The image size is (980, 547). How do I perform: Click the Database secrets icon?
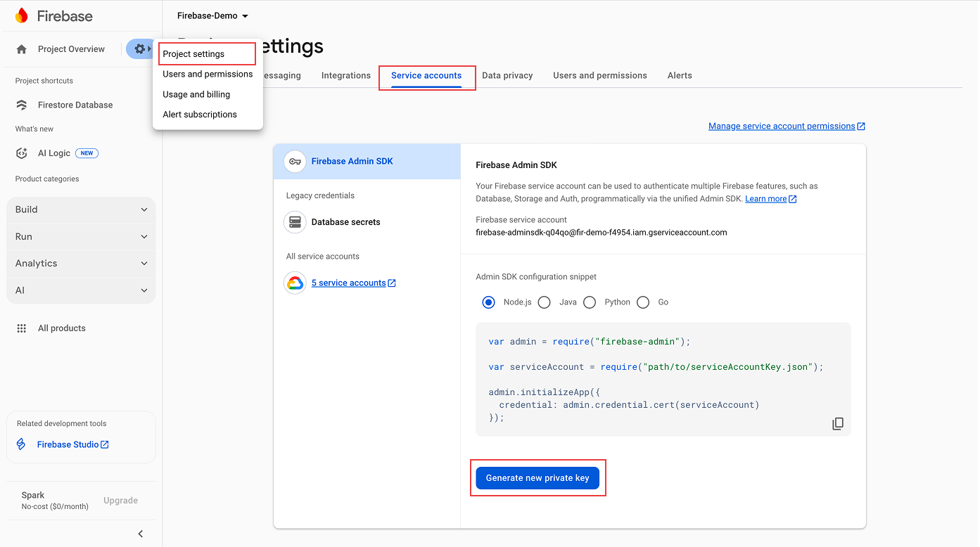click(x=295, y=222)
